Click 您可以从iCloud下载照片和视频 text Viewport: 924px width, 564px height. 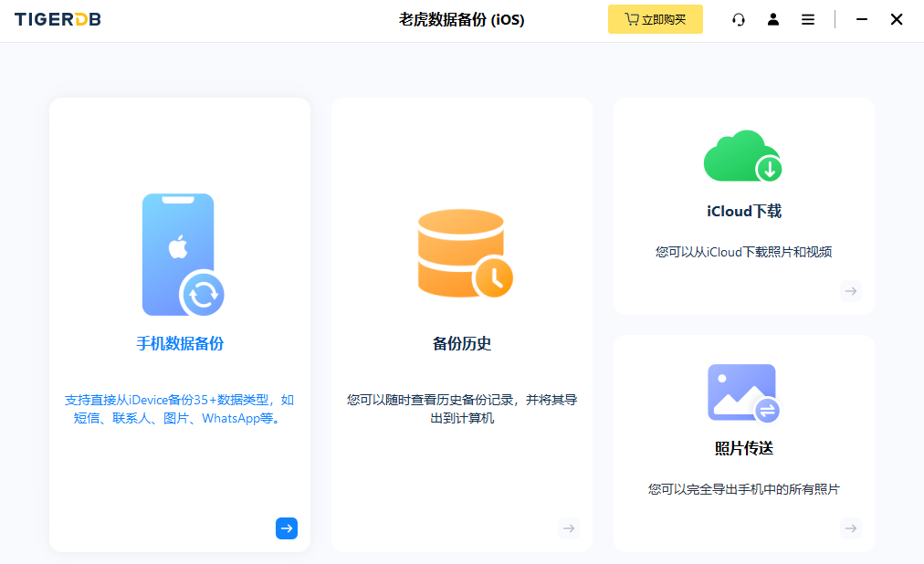744,252
